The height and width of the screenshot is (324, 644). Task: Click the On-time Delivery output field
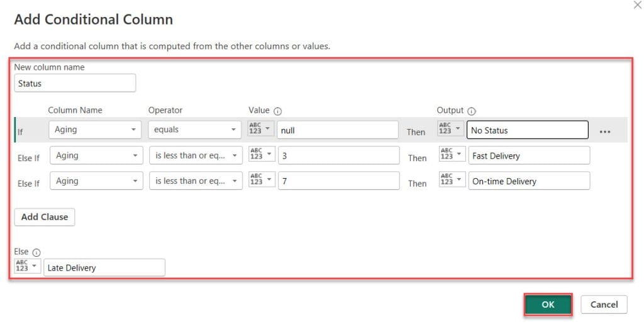pos(529,181)
